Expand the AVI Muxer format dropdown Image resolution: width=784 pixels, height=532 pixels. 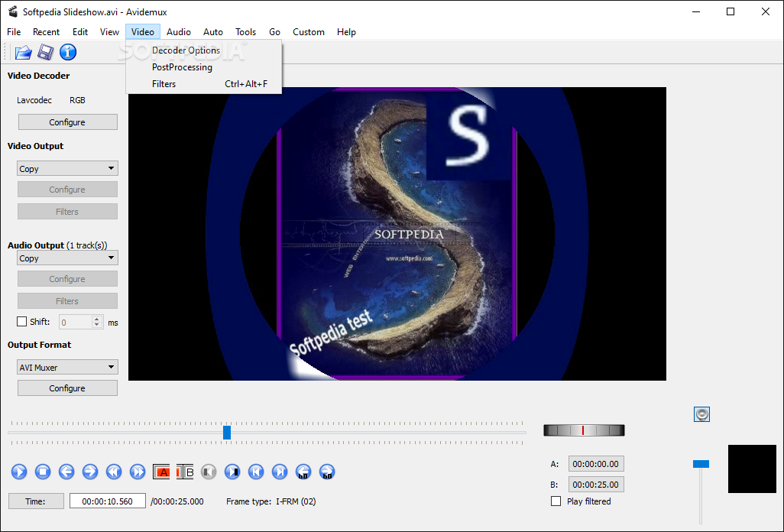point(67,367)
